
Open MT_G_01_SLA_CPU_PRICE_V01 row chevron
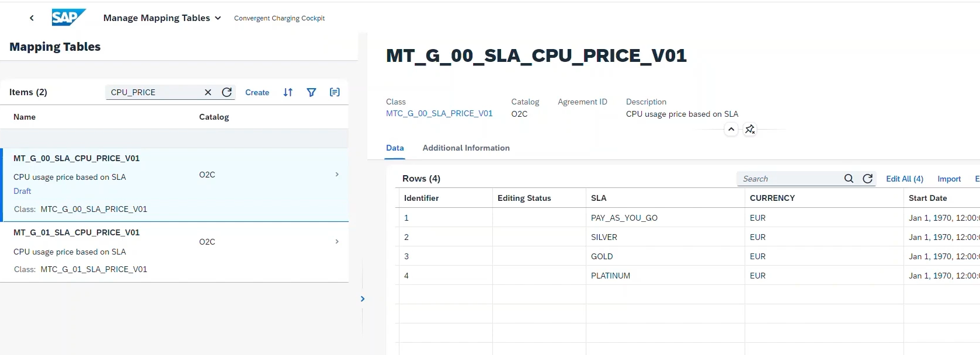pyautogui.click(x=337, y=242)
